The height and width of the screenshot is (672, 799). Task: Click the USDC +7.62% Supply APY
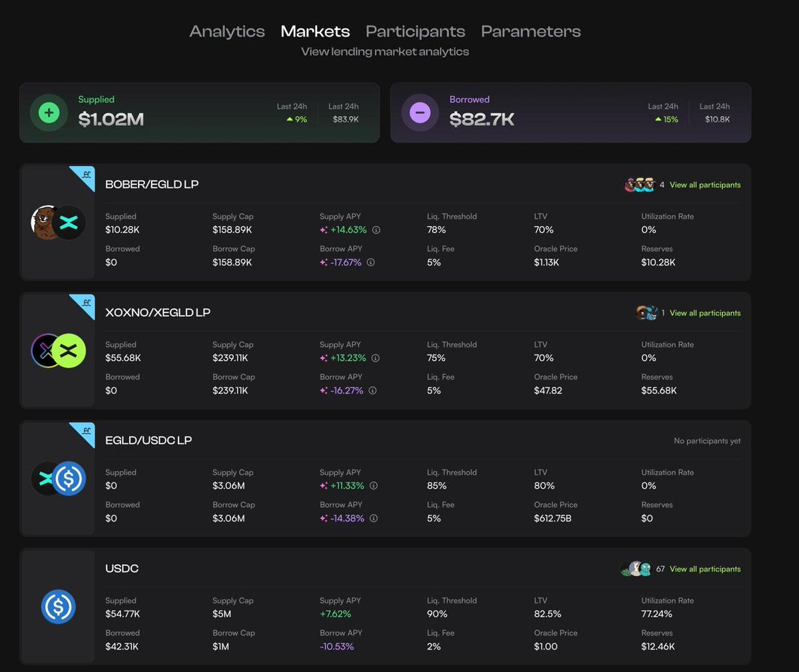point(335,614)
